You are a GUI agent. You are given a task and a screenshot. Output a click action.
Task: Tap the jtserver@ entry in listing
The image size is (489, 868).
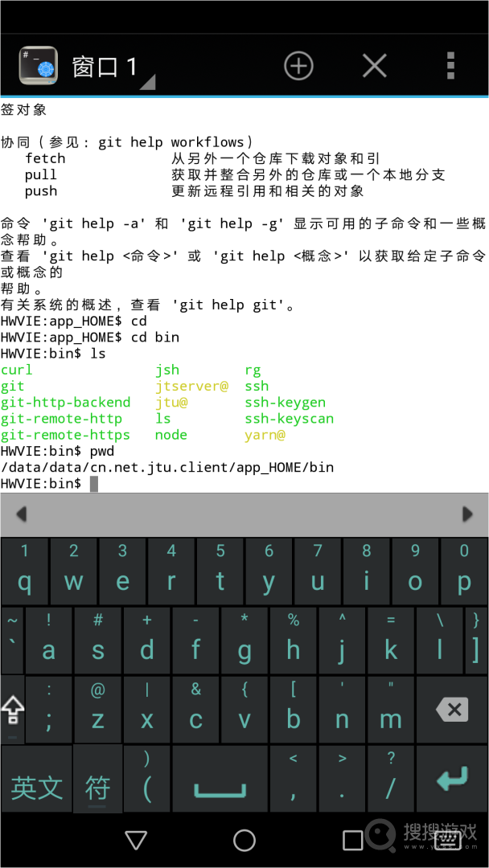click(191, 387)
